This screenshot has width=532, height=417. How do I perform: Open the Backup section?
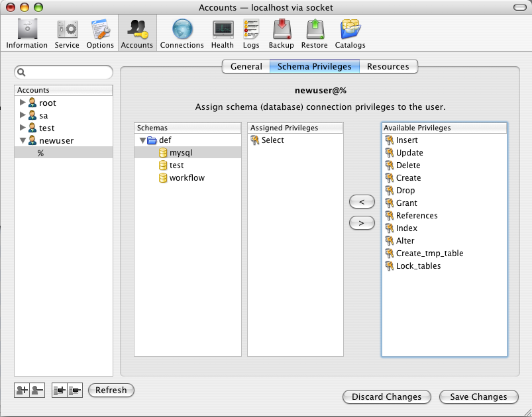coord(281,33)
